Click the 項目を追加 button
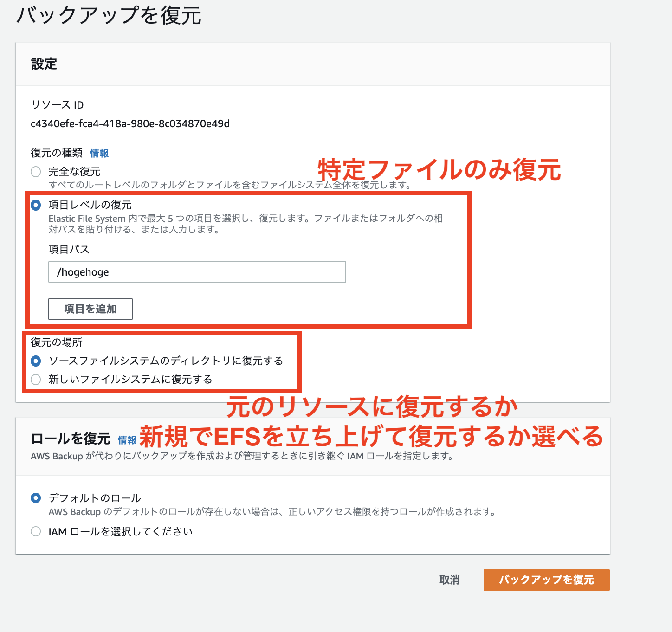672x632 pixels. pos(90,309)
